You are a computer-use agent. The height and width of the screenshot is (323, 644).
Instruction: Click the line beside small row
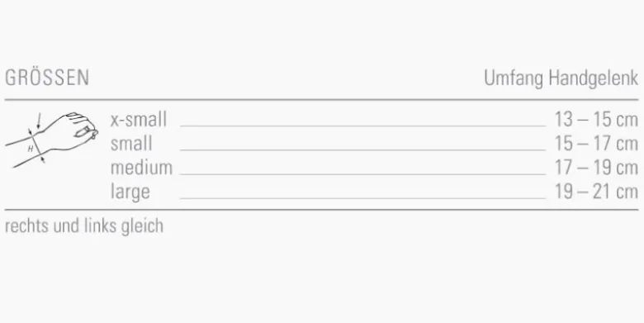362,150
